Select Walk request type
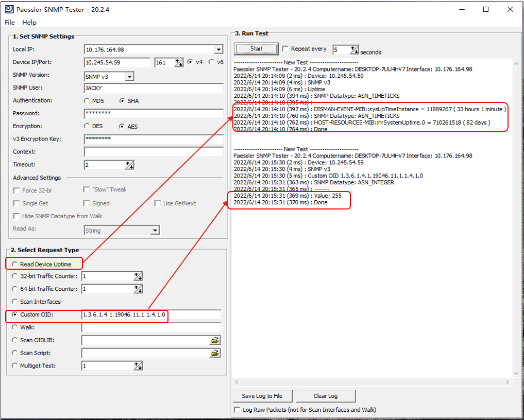Image resolution: width=524 pixels, height=420 pixels. click(15, 327)
